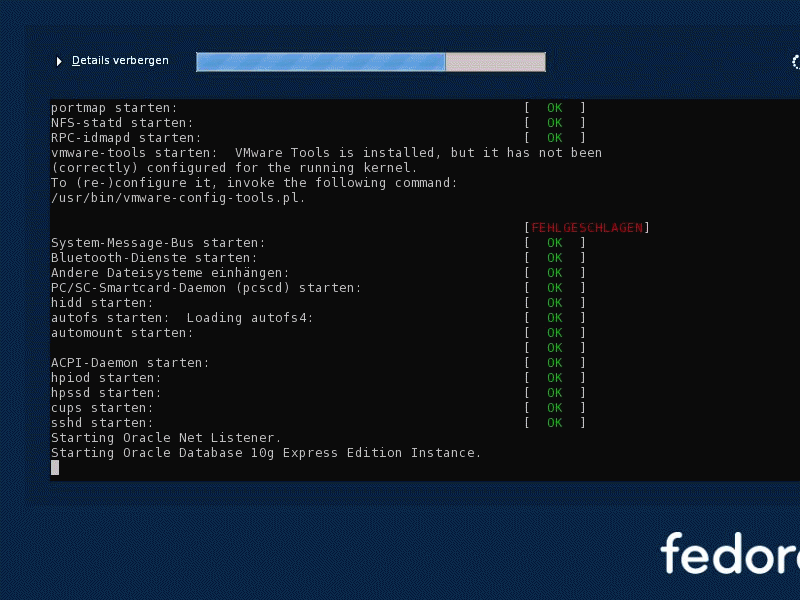Image resolution: width=800 pixels, height=600 pixels.
Task: Click the "Details verbergen" label
Action: 120,60
